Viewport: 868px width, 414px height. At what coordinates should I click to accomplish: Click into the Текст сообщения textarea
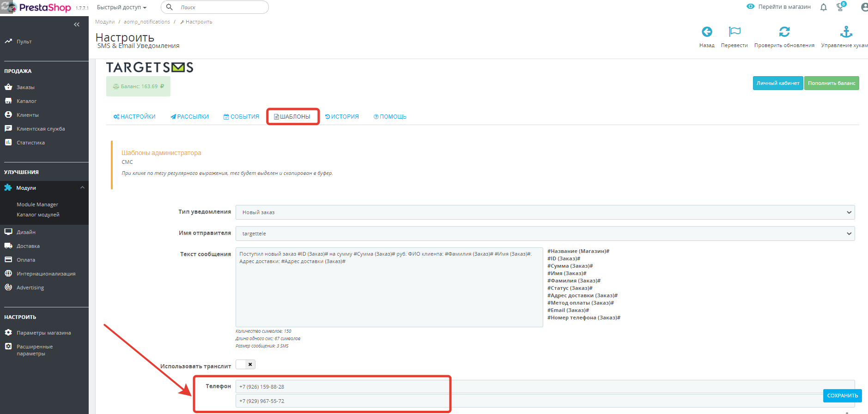pyautogui.click(x=389, y=287)
